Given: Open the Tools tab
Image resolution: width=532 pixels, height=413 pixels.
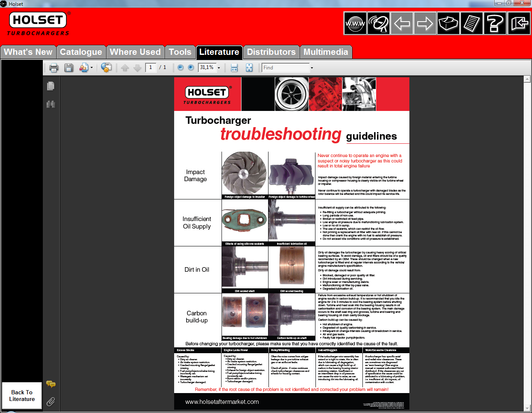Looking at the screenshot, I should pos(180,52).
